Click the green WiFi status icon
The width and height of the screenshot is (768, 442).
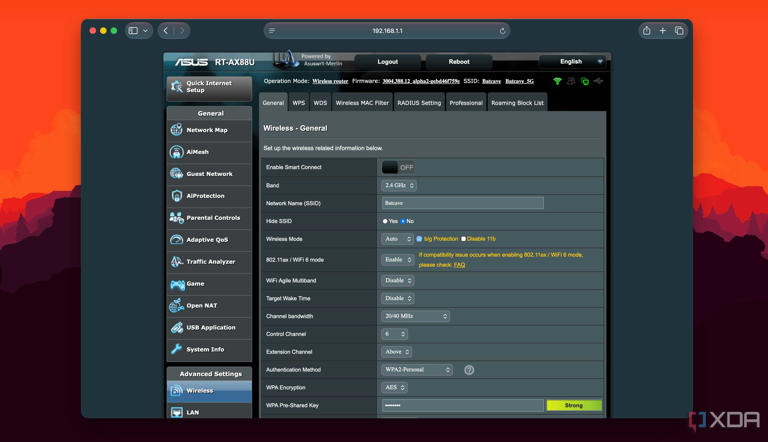[x=557, y=81]
